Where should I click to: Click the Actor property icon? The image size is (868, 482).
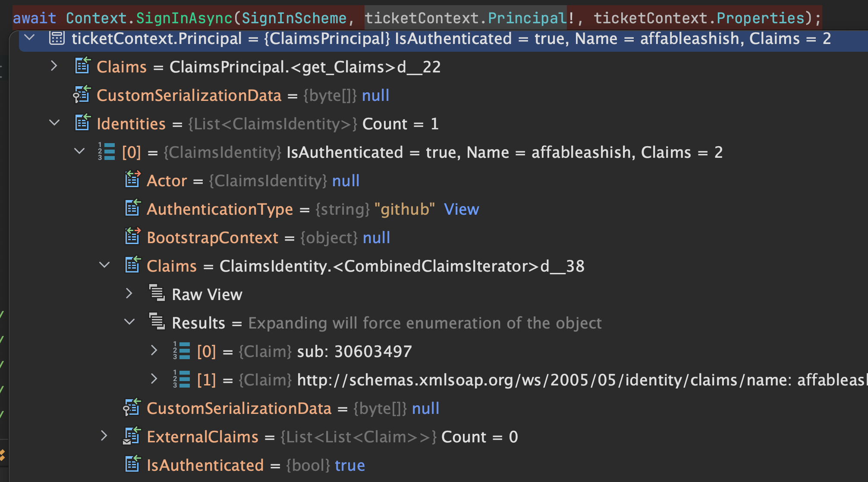tap(133, 180)
